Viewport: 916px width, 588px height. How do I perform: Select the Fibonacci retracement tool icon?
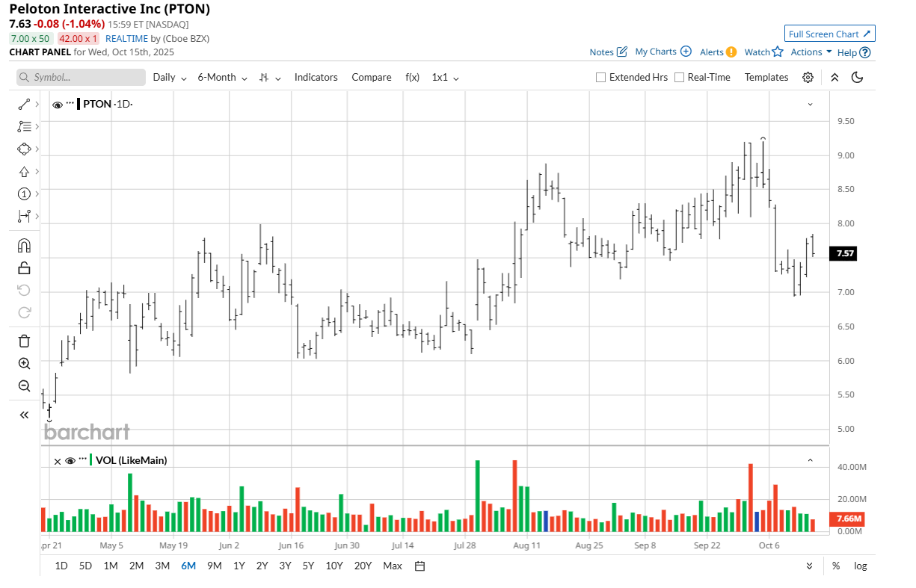(24, 126)
